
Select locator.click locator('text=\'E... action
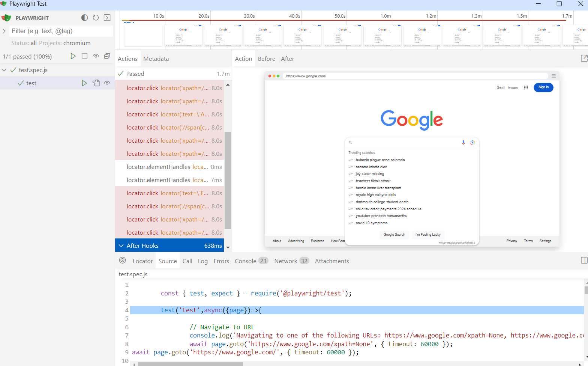point(169,193)
